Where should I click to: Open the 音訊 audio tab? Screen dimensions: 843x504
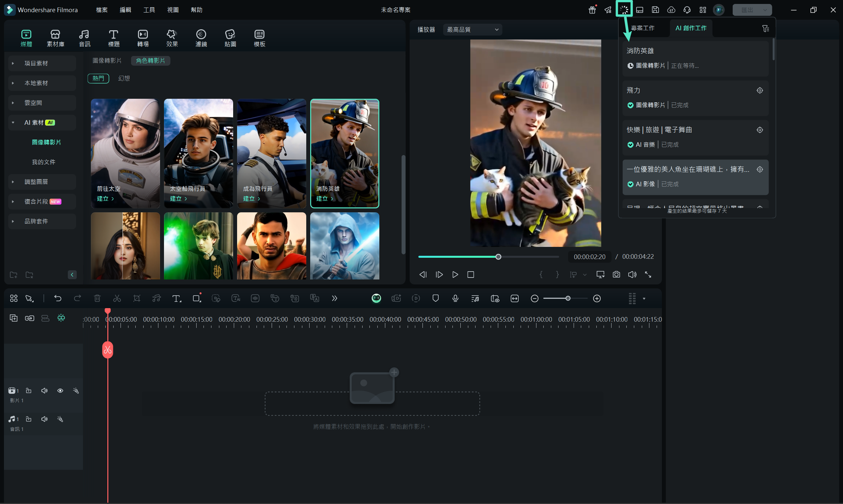pos(84,38)
